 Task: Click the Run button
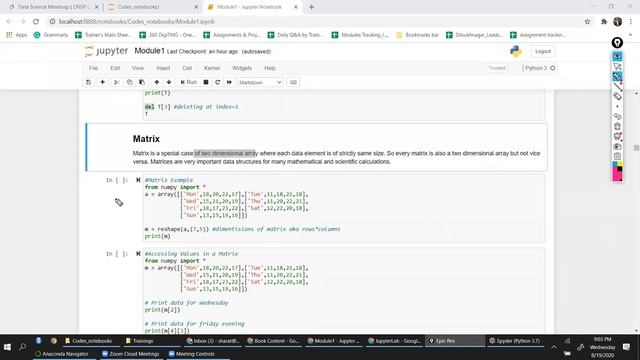click(189, 82)
